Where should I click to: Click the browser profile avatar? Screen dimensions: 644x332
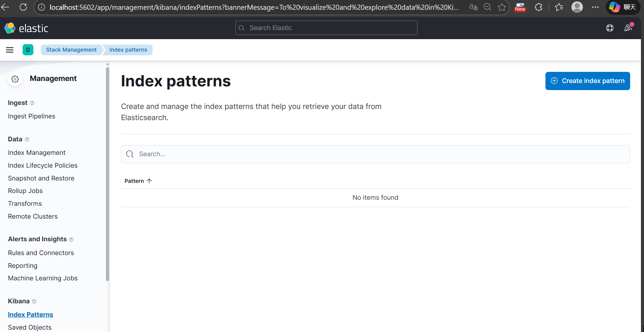point(577,7)
